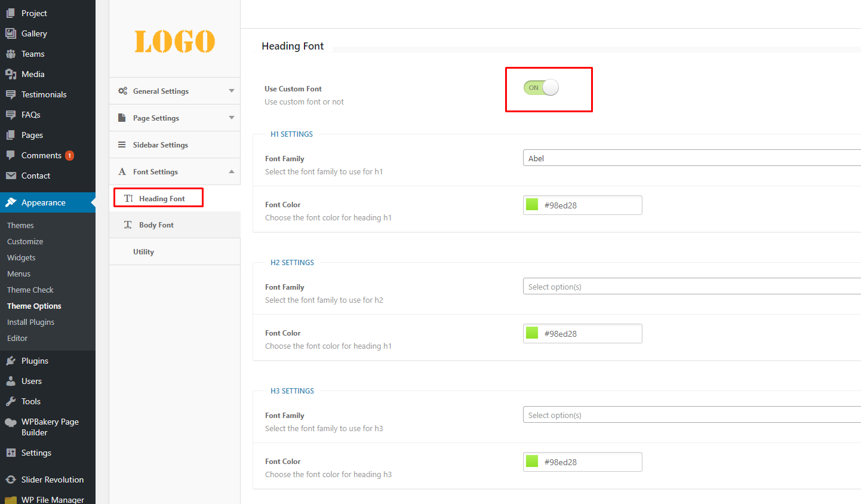
Task: Go to Install Plugins link
Action: [30, 322]
